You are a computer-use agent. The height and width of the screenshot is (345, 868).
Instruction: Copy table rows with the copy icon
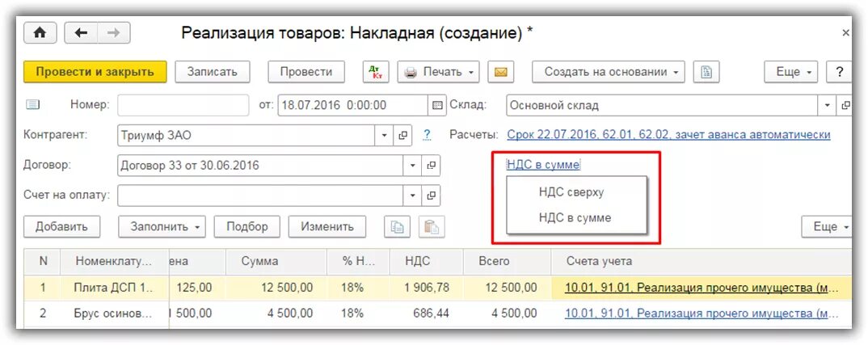point(398,226)
